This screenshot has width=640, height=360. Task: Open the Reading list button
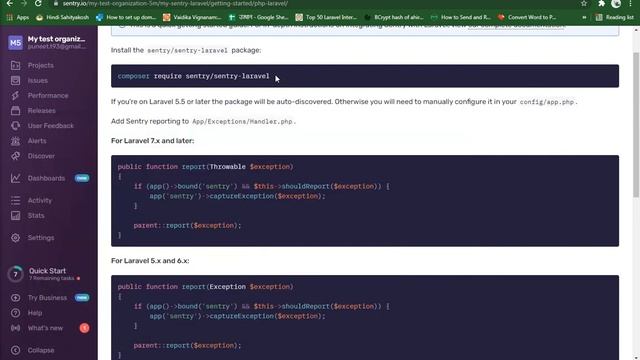(x=615, y=17)
